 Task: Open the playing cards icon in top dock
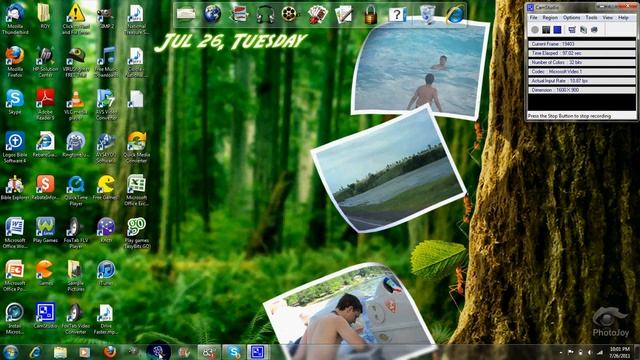pyautogui.click(x=318, y=14)
